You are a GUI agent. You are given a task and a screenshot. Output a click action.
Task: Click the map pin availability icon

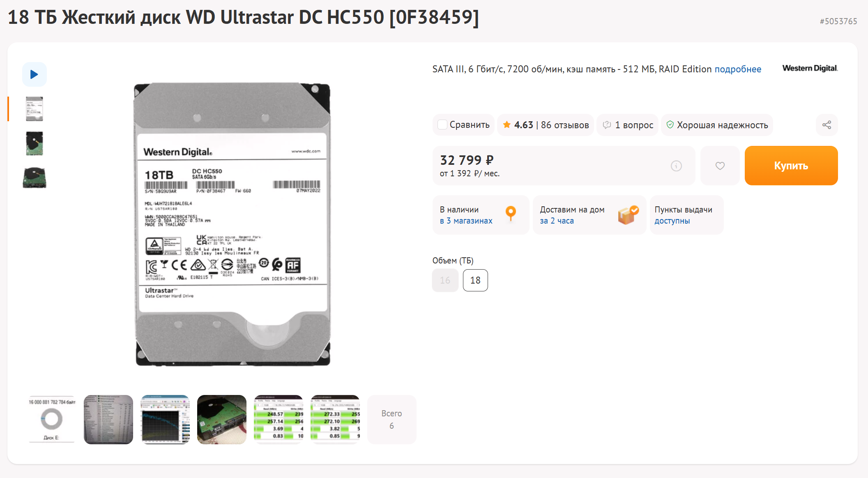(x=511, y=213)
